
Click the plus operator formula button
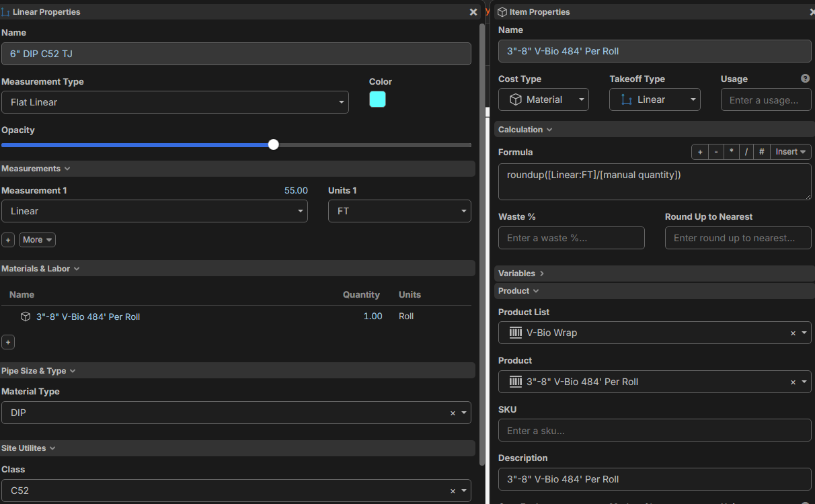click(700, 152)
